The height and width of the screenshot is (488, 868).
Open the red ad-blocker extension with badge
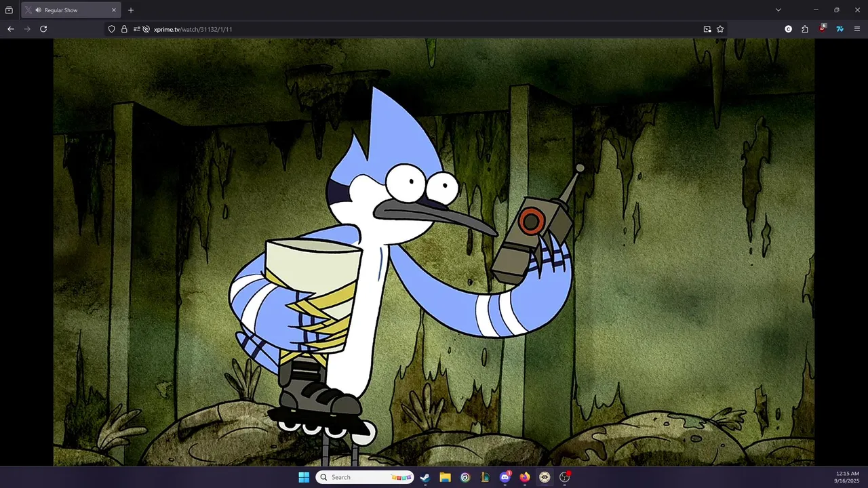pos(823,28)
